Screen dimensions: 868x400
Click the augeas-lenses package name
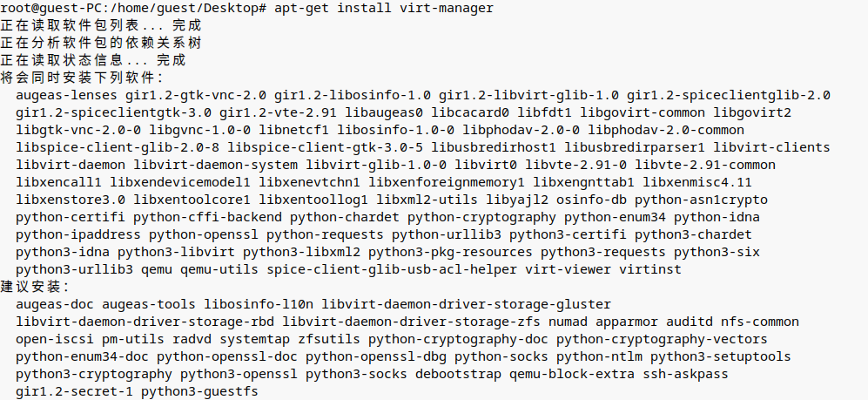click(66, 95)
